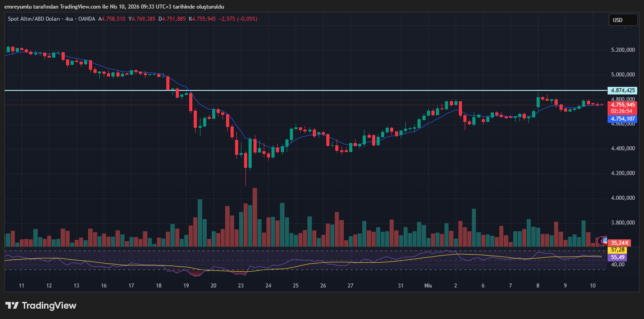This screenshot has width=644, height=319.
Task: Click date 31 on the time axis
Action: (x=400, y=286)
